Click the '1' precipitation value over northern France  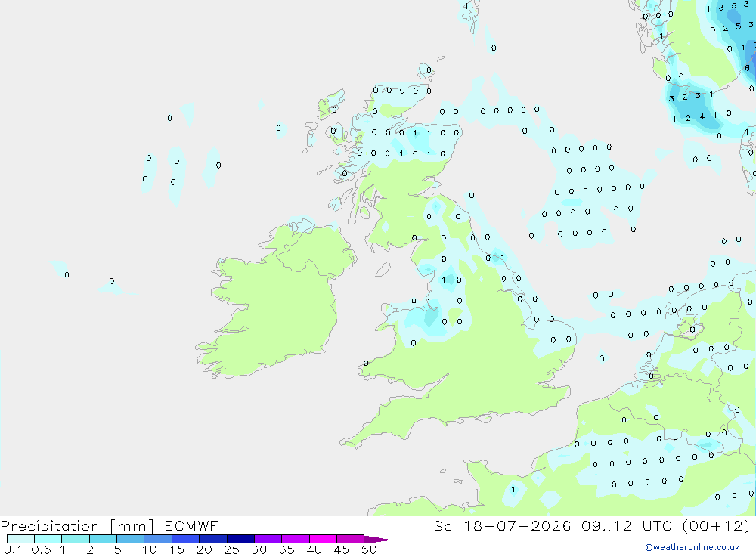coord(513,490)
